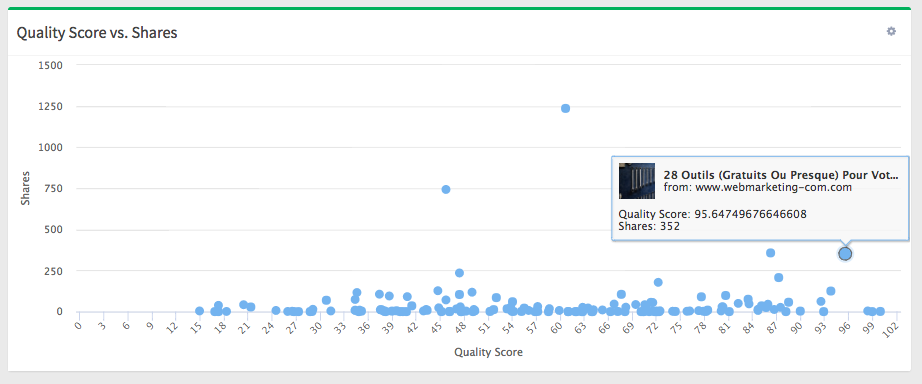Click the highlighted data point with 352 shares
This screenshot has height=384, width=922.
845,253
